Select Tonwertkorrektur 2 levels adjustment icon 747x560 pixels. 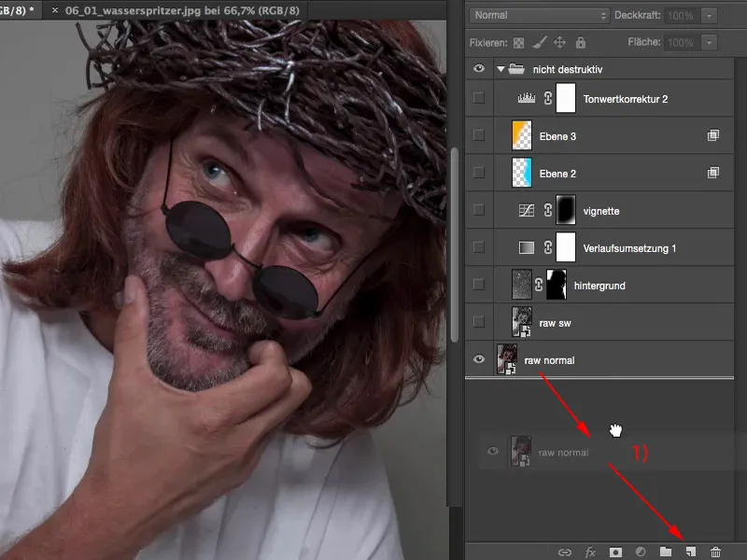click(x=527, y=98)
